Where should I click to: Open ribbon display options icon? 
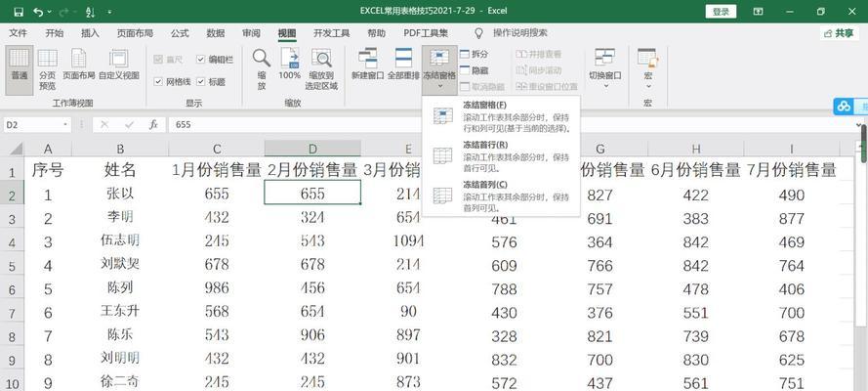(x=758, y=12)
